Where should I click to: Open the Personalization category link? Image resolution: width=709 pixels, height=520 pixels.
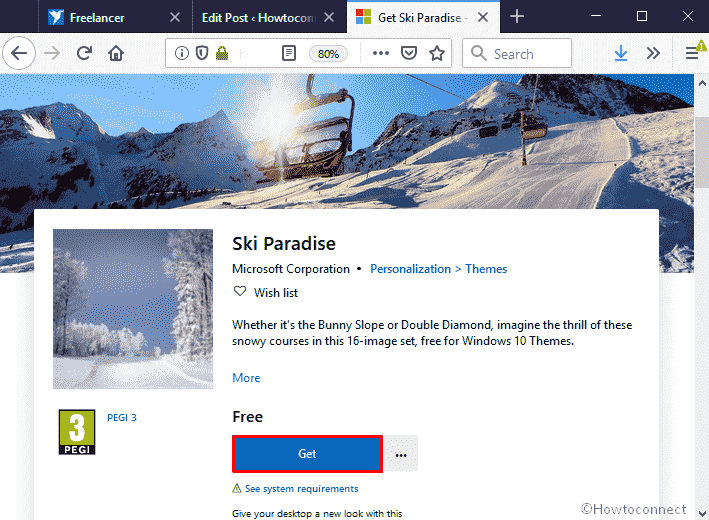point(410,269)
